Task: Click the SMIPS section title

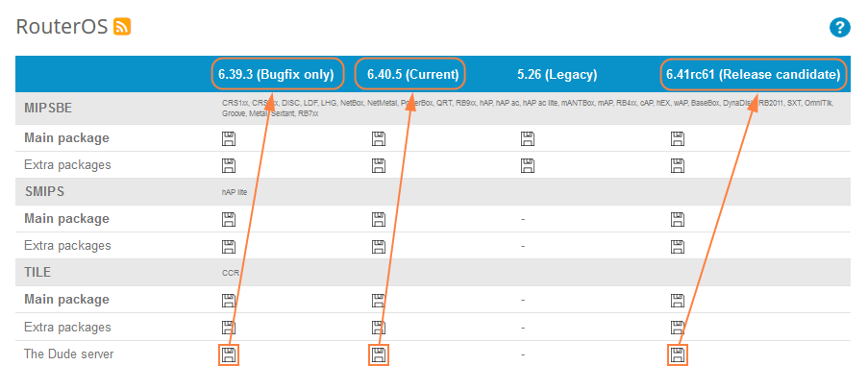Action: [x=45, y=191]
